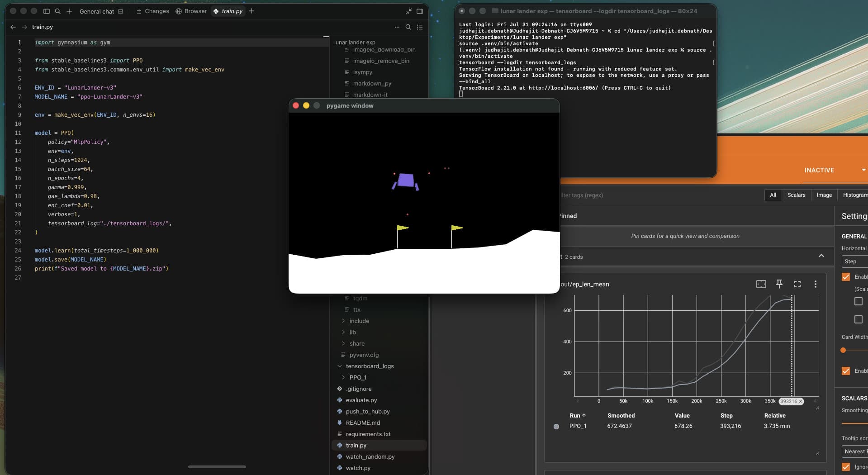Expand the lib folder in file tree
This screenshot has width=868, height=475.
click(x=343, y=332)
